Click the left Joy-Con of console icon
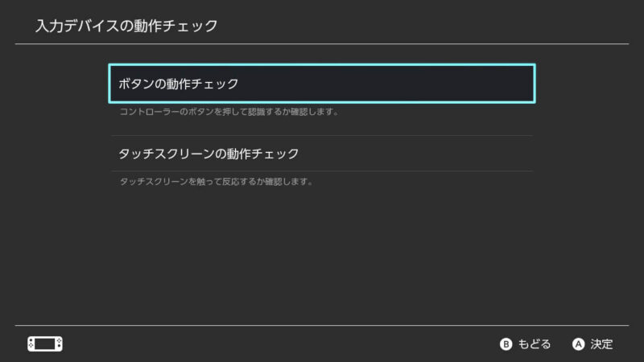 click(x=31, y=344)
